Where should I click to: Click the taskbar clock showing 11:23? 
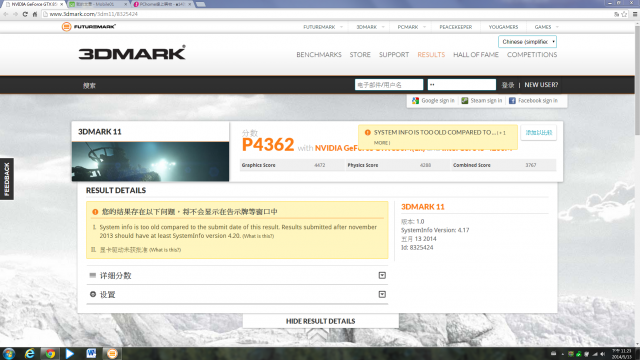click(622, 354)
